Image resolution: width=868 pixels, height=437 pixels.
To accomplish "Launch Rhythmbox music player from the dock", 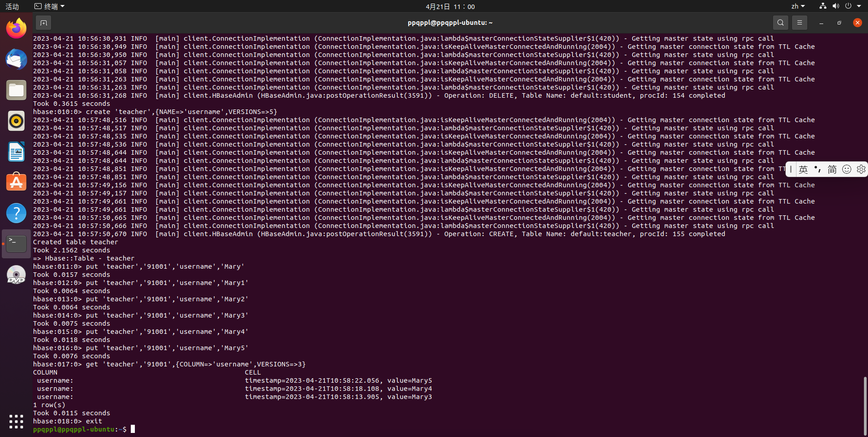I will coord(16,121).
